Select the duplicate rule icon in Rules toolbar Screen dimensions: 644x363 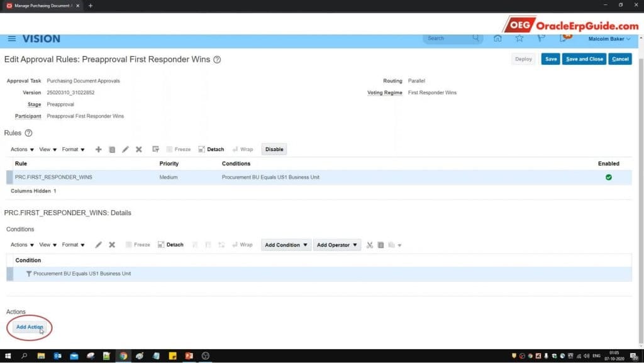click(x=112, y=149)
